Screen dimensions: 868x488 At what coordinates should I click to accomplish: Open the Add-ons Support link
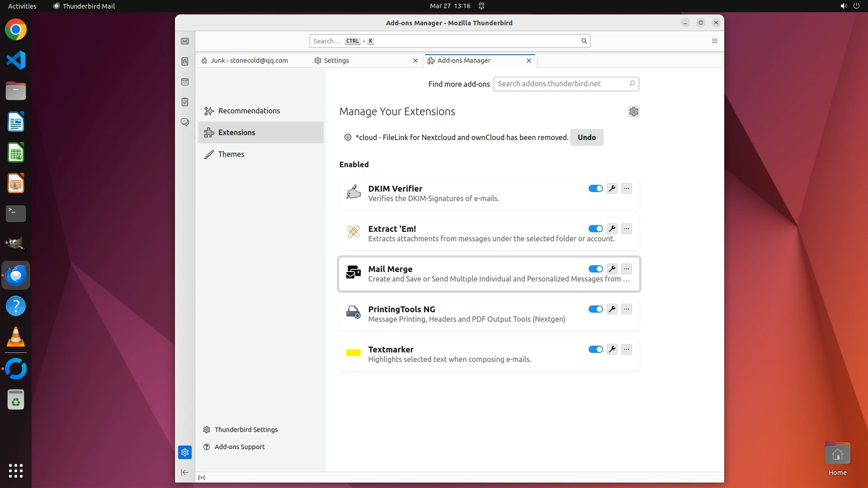point(239,447)
